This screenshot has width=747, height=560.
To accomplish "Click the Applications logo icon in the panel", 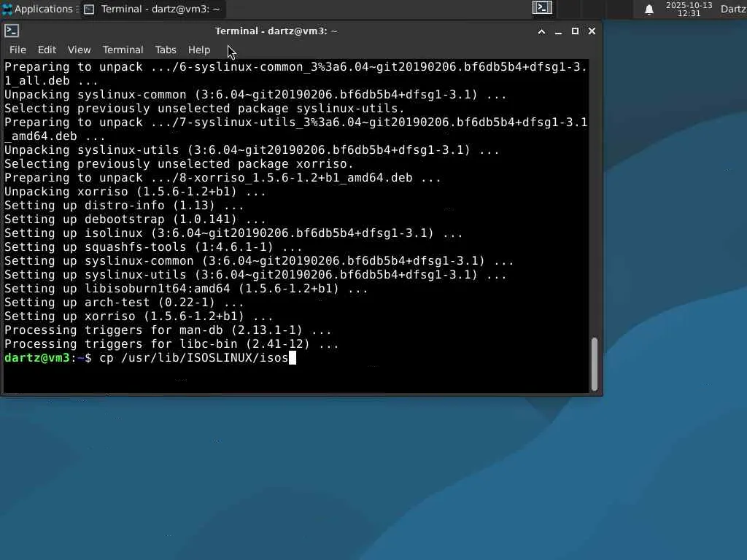I will [x=7, y=9].
